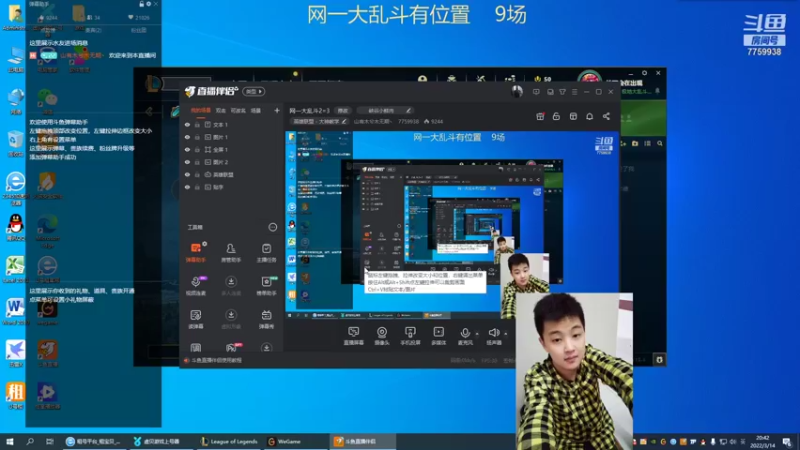Viewport: 800px width, 450px height.
Task: Open the hamburger menu in 直播伴侣 title bar
Action: coord(574,92)
